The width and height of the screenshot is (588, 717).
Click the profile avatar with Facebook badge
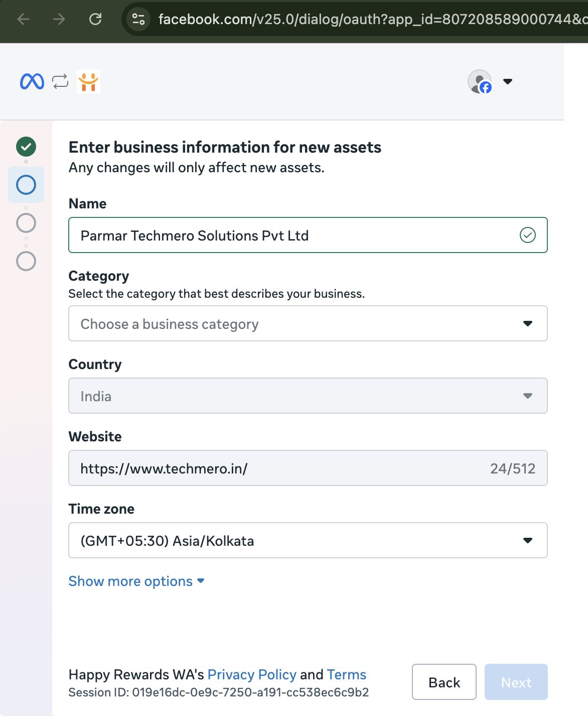[480, 81]
